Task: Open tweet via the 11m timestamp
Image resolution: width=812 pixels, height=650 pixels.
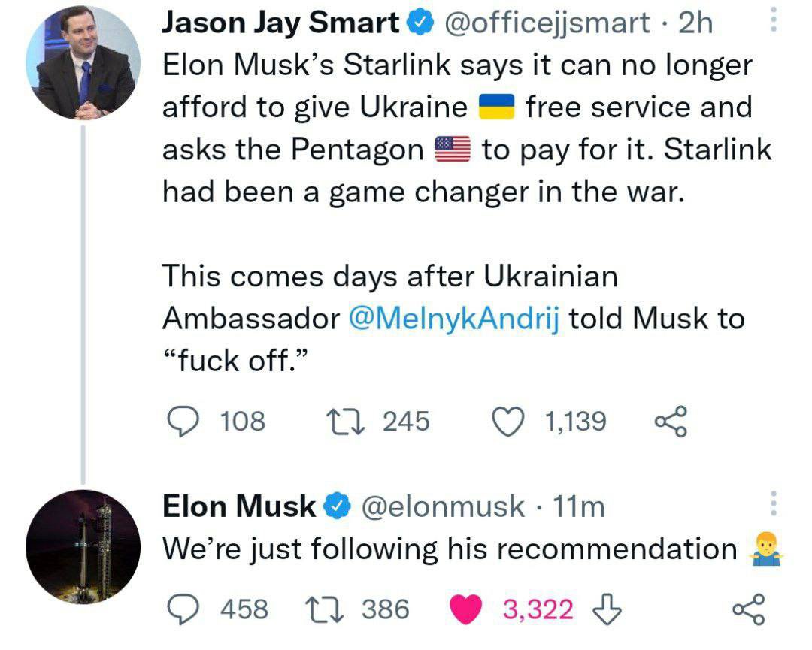Action: tap(578, 506)
